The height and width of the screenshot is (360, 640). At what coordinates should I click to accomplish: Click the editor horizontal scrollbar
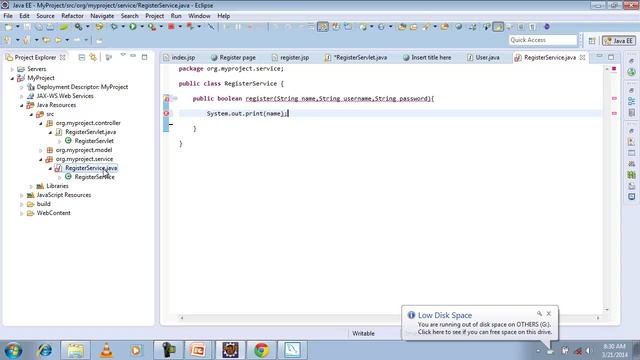(389, 318)
